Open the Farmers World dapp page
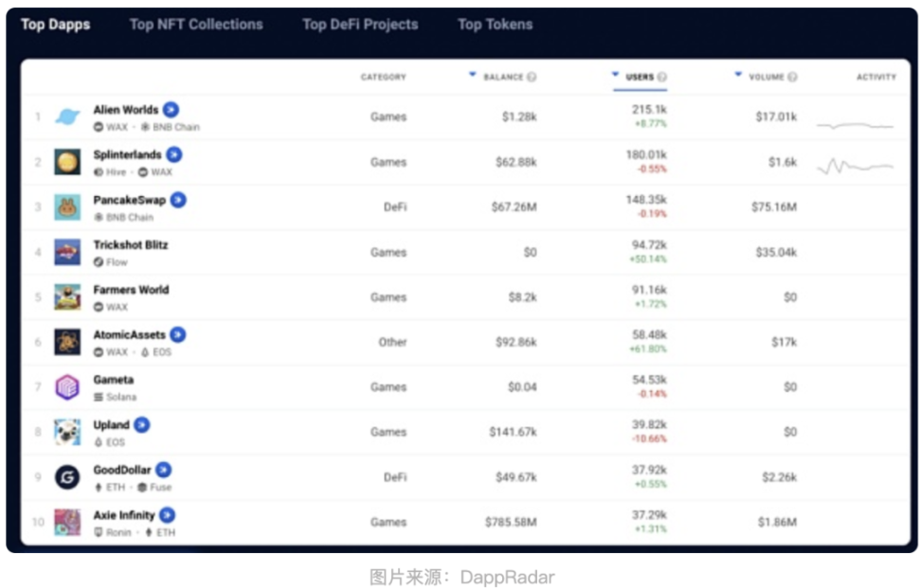 [x=131, y=290]
